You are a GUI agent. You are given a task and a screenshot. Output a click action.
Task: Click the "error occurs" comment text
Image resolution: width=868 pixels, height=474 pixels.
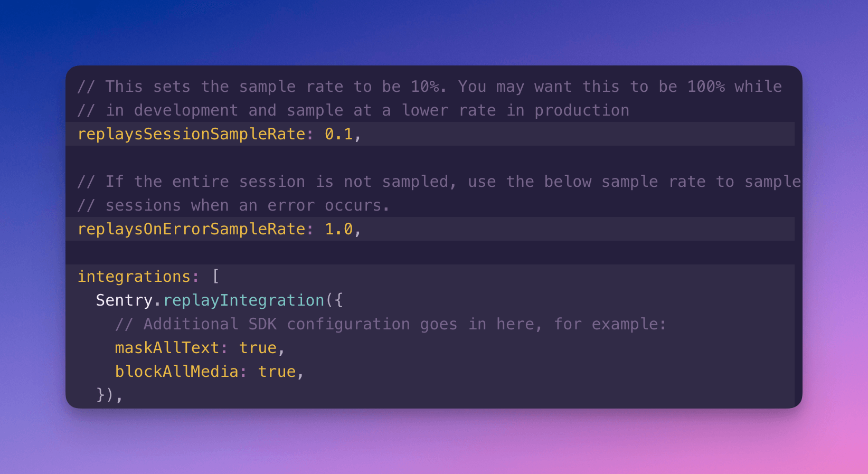click(324, 205)
